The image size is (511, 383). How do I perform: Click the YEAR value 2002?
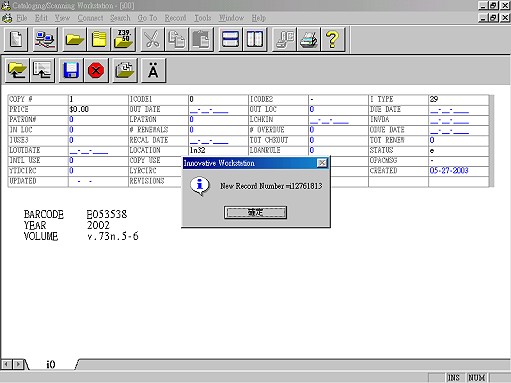point(98,225)
